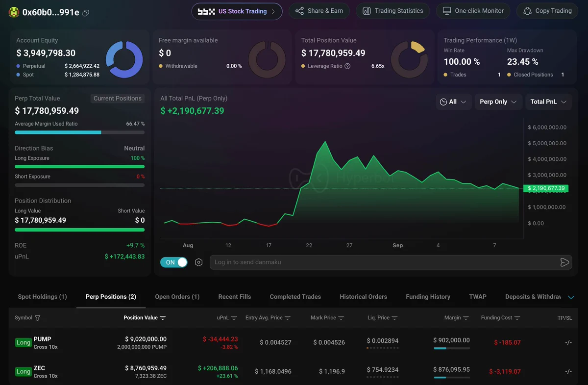Copy the wallet address 0x60b0...991e
The image size is (588, 385).
pos(86,13)
